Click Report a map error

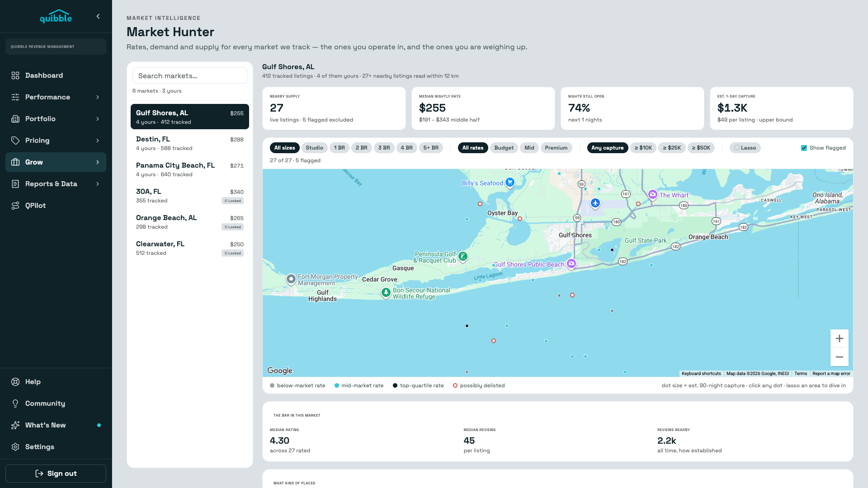[831, 374]
